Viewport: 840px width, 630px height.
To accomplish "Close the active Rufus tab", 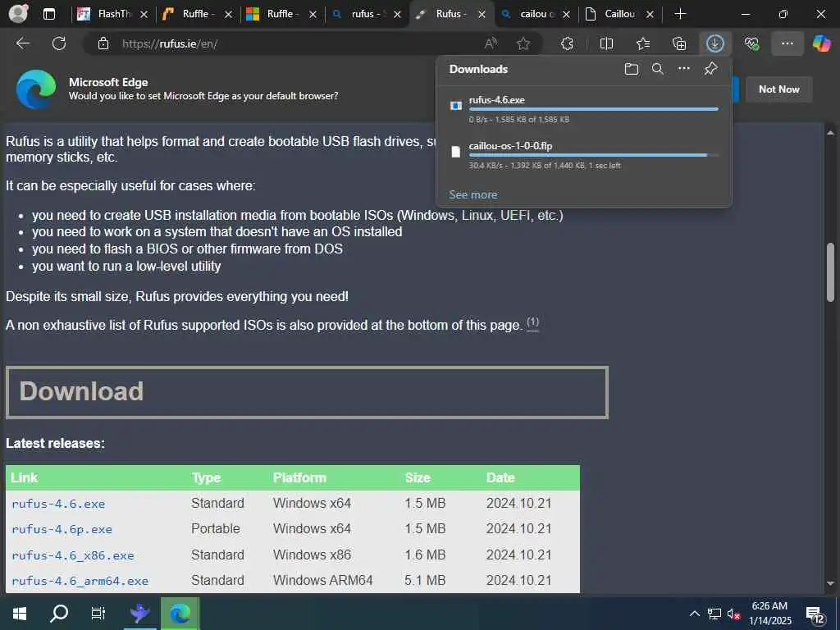I will pos(482,15).
